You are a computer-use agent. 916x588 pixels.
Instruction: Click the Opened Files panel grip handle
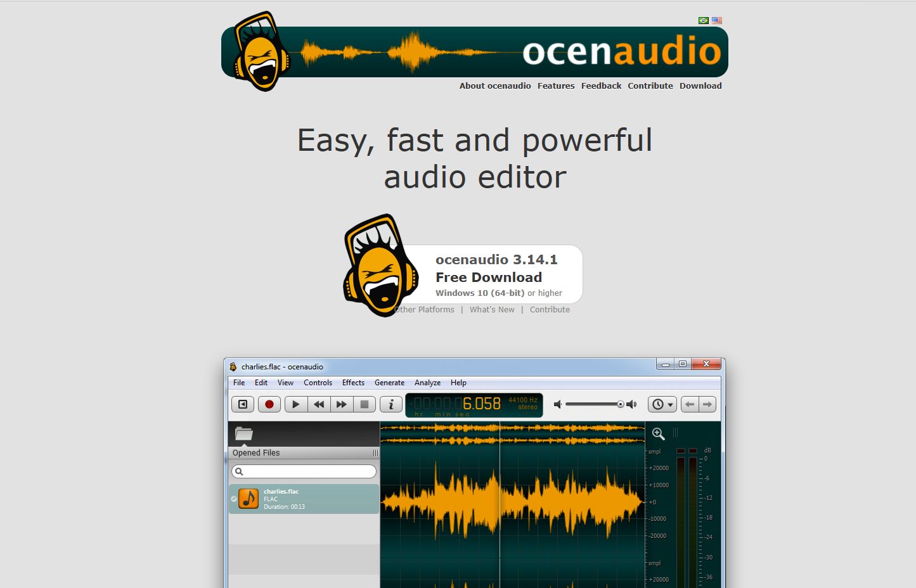point(375,453)
